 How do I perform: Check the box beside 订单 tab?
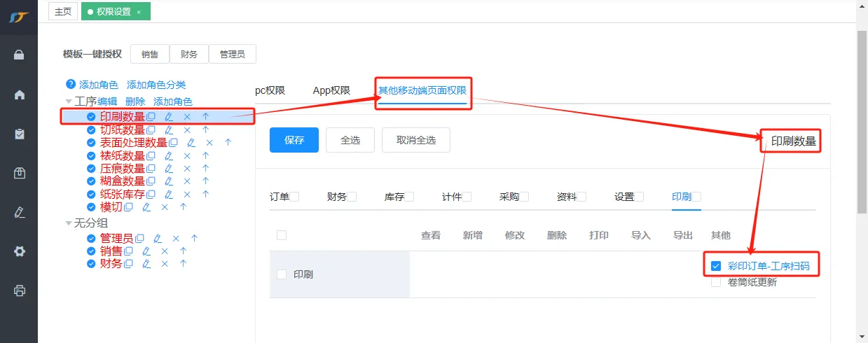pos(295,197)
